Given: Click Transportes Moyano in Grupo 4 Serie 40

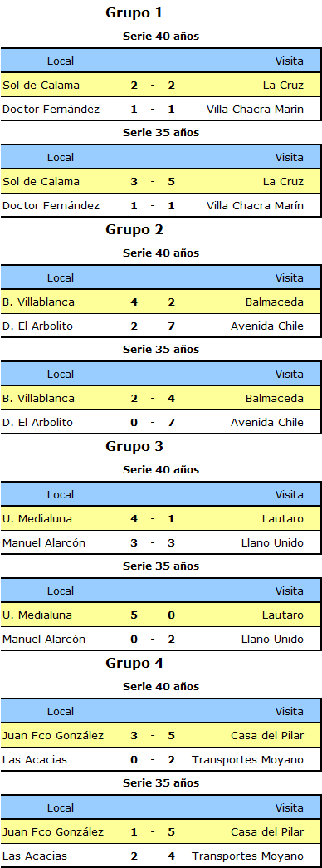Looking at the screenshot, I should (248, 759).
